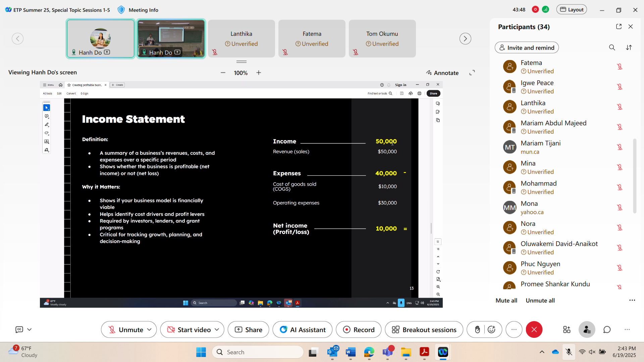The height and width of the screenshot is (362, 644).
Task: Select Lanthika's video tile
Action: point(241,39)
